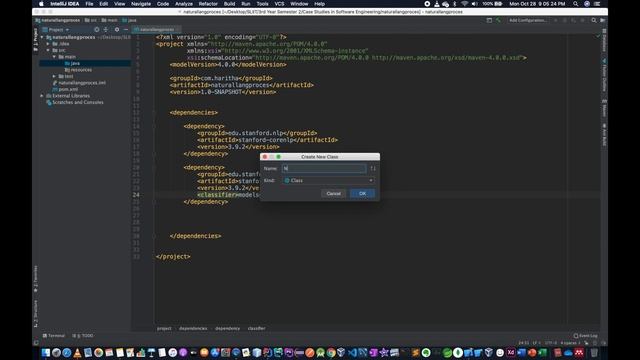Click the green build hammer icon
The height and width of the screenshot is (360, 640).
pyautogui.click(x=498, y=20)
